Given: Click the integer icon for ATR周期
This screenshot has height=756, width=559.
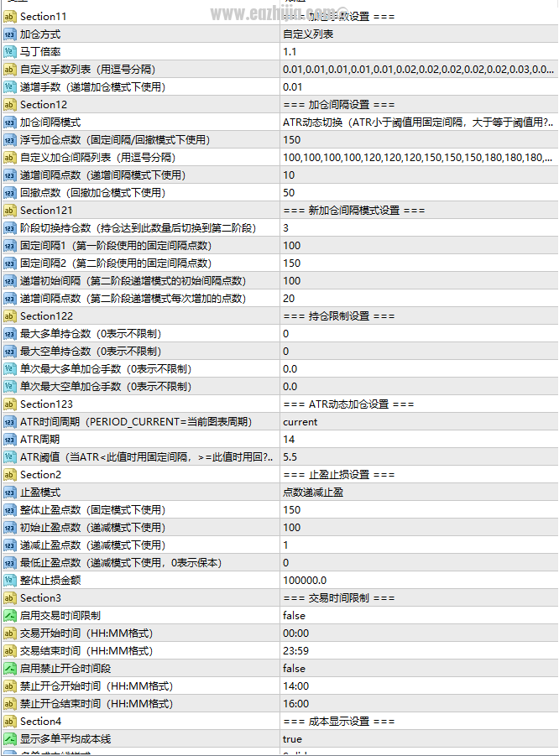Looking at the screenshot, I should 9,440.
